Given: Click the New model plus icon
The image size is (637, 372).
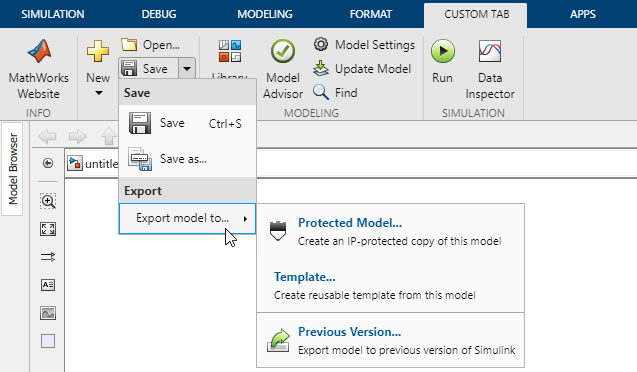Looking at the screenshot, I should 98,51.
